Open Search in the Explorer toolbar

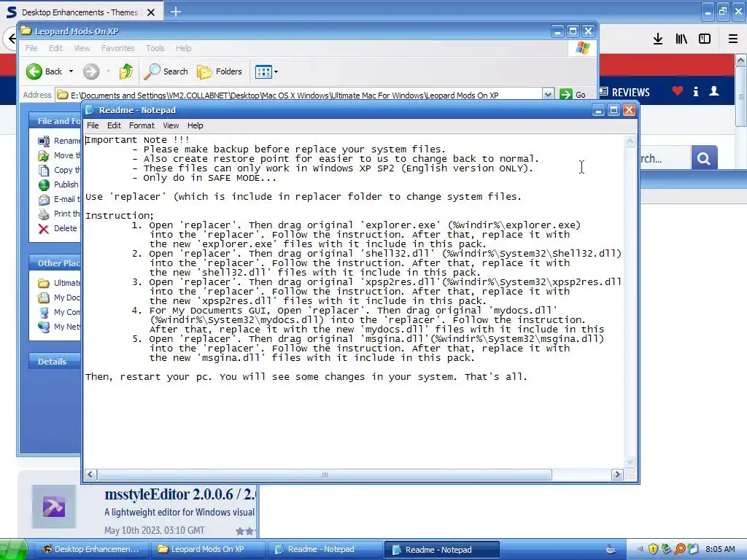click(x=166, y=71)
